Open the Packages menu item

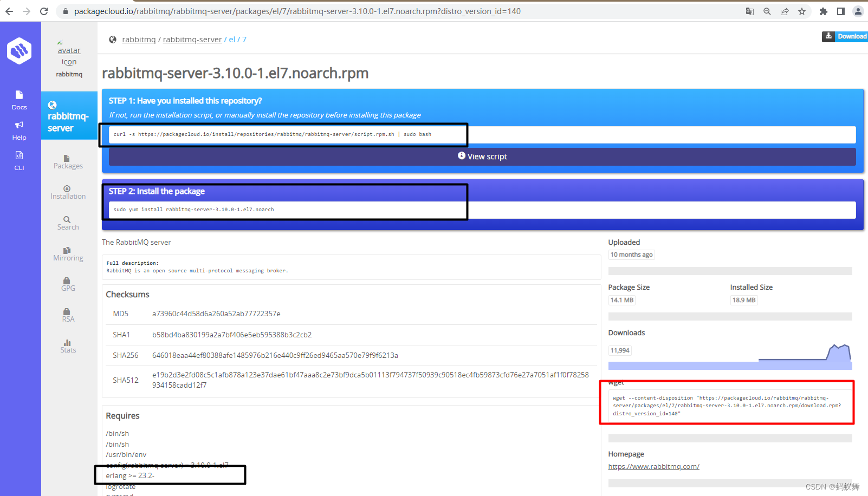point(68,162)
